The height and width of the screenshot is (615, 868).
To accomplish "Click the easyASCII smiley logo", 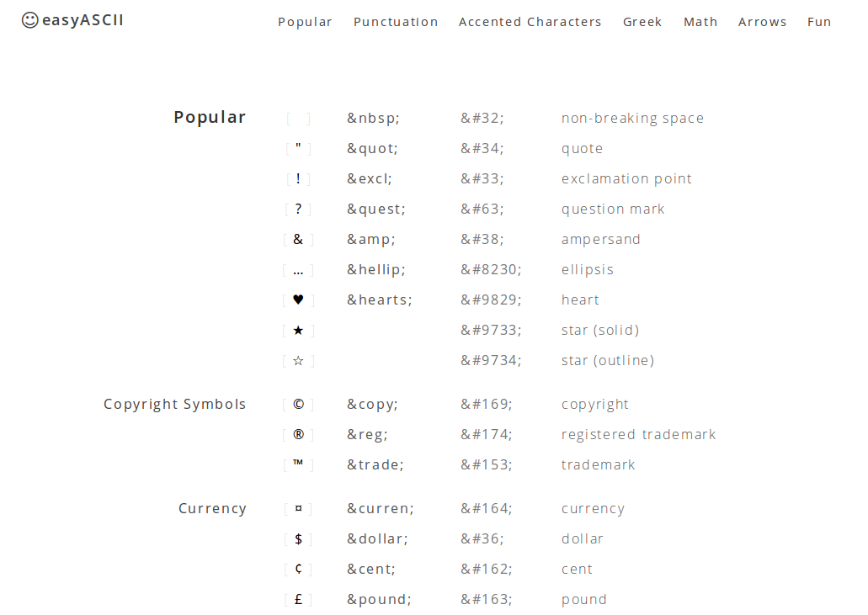I will [x=30, y=20].
